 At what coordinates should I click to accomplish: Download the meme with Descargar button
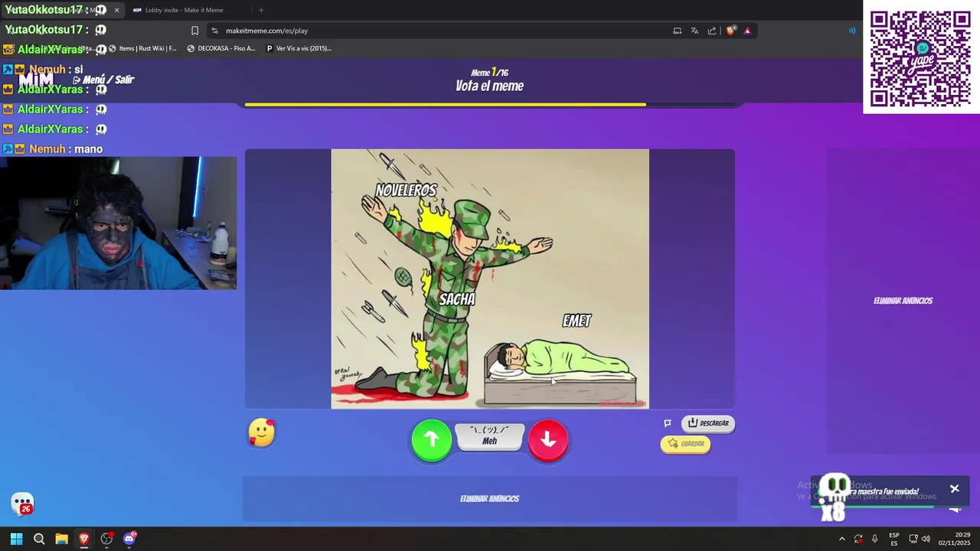pos(708,423)
